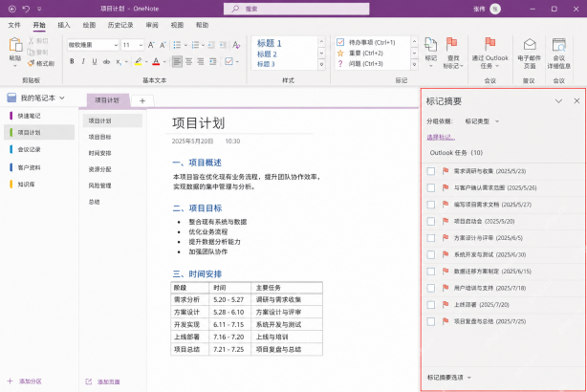The image size is (587, 392).
Task: Close the 标记摘要 pane
Action: pyautogui.click(x=576, y=101)
